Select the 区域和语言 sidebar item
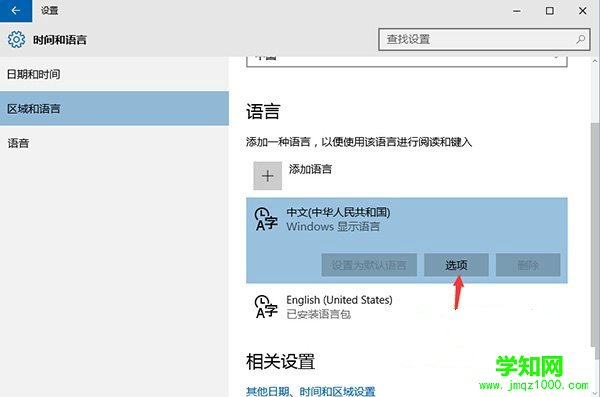Screen dimensions: 600x397 tap(114, 108)
